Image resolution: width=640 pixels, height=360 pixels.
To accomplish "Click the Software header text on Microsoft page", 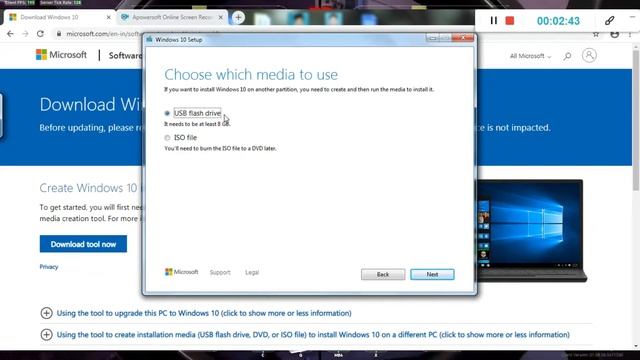I will coord(125,56).
